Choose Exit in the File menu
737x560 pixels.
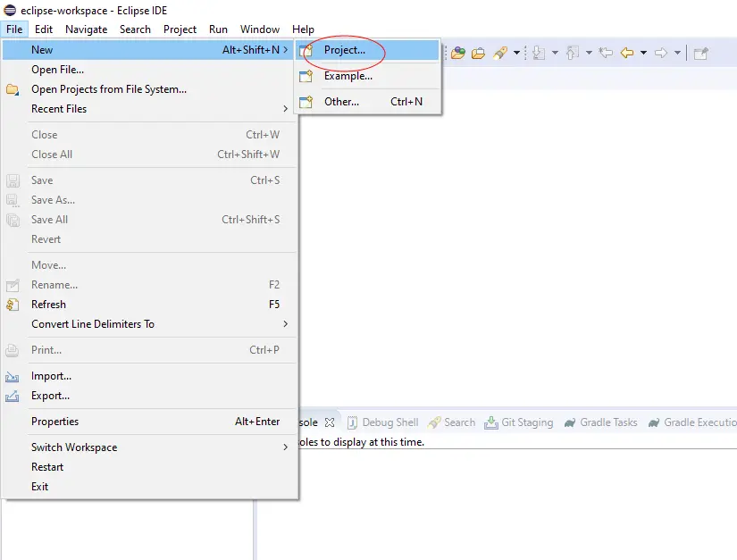150,487
